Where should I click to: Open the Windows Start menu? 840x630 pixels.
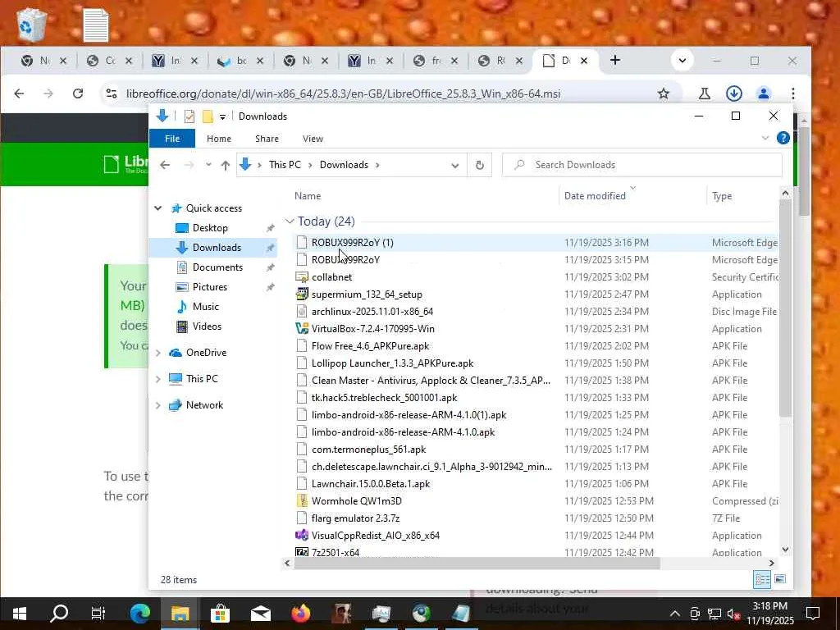click(x=20, y=613)
